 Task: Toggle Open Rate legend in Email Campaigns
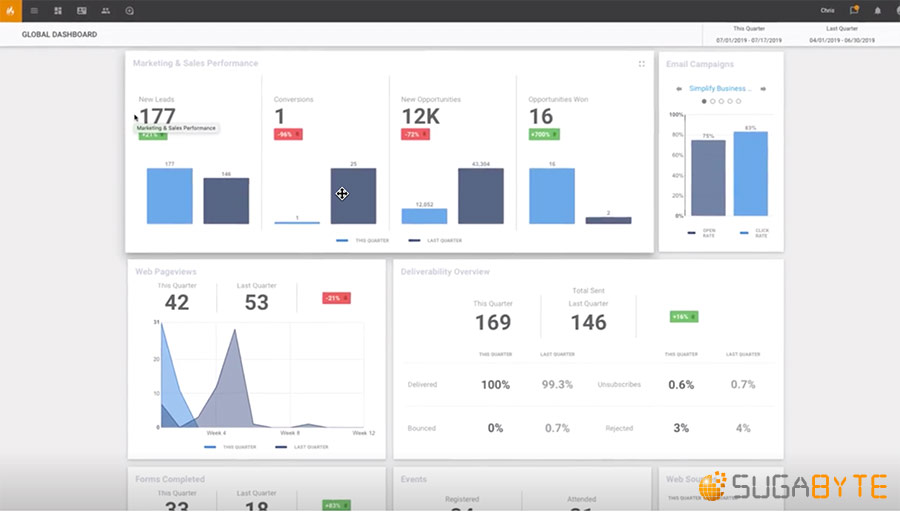pyautogui.click(x=702, y=232)
